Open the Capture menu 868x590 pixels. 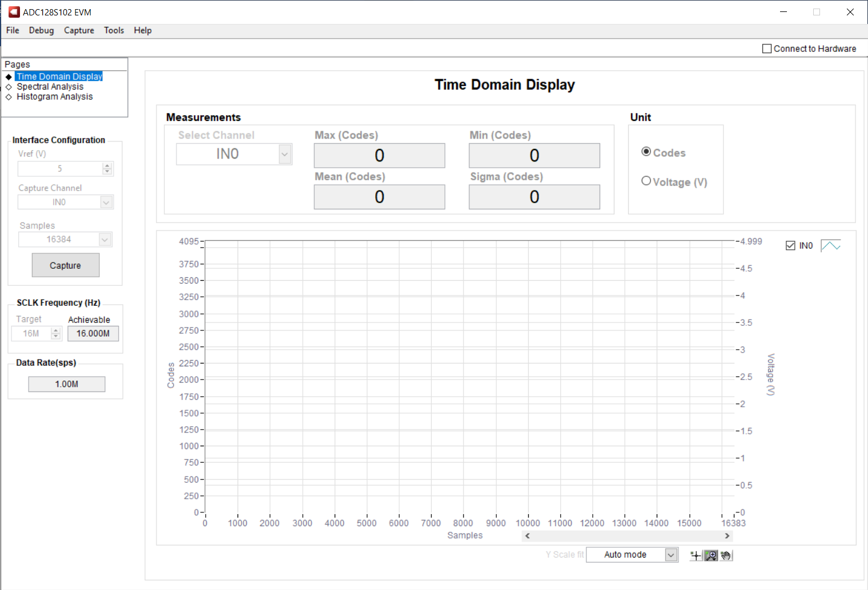[x=79, y=30]
